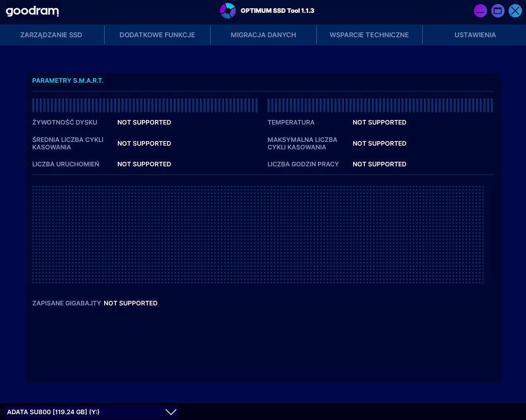
Task: Click the ZAPISANE GIGABAJTY label
Action: point(67,303)
